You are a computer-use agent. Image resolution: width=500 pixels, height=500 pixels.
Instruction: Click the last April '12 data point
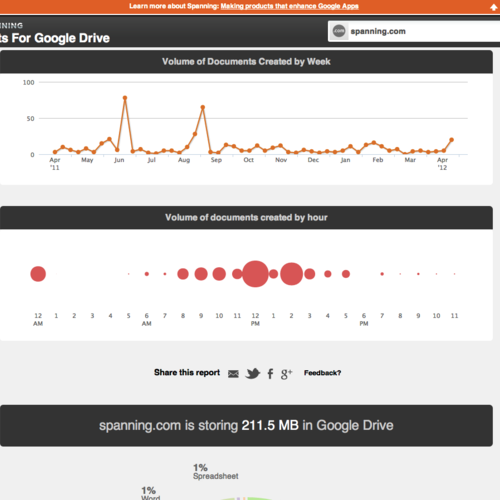point(452,140)
